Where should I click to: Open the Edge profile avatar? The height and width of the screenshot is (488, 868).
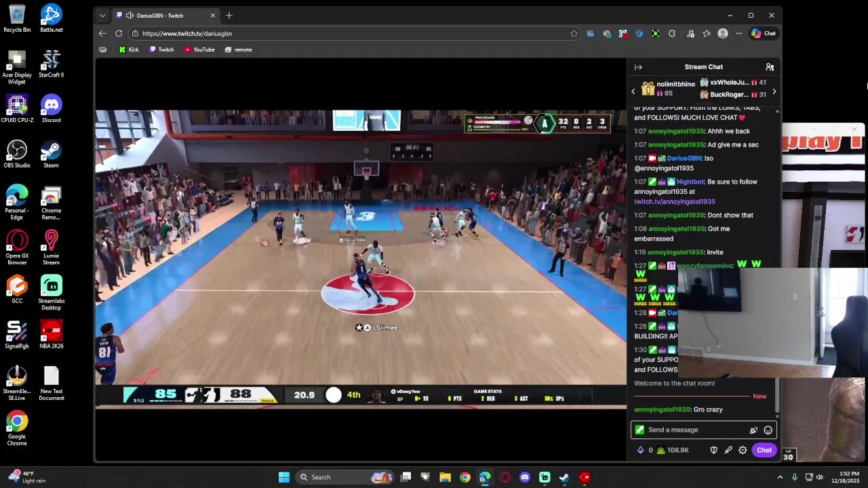723,33
